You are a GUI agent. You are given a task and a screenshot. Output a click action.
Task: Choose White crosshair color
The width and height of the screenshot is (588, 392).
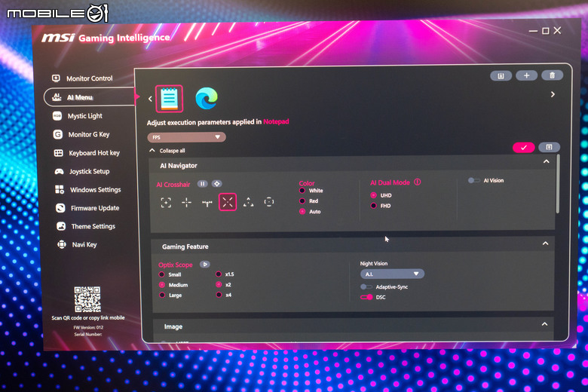click(x=302, y=191)
